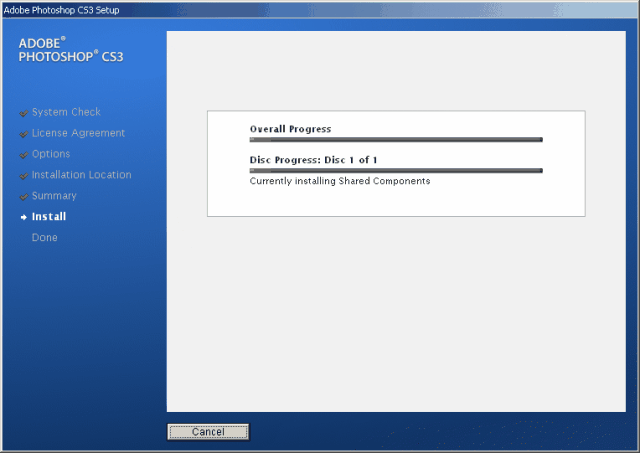Click the checkmark beside License Agreement
Image resolution: width=640 pixels, height=453 pixels.
click(x=24, y=134)
